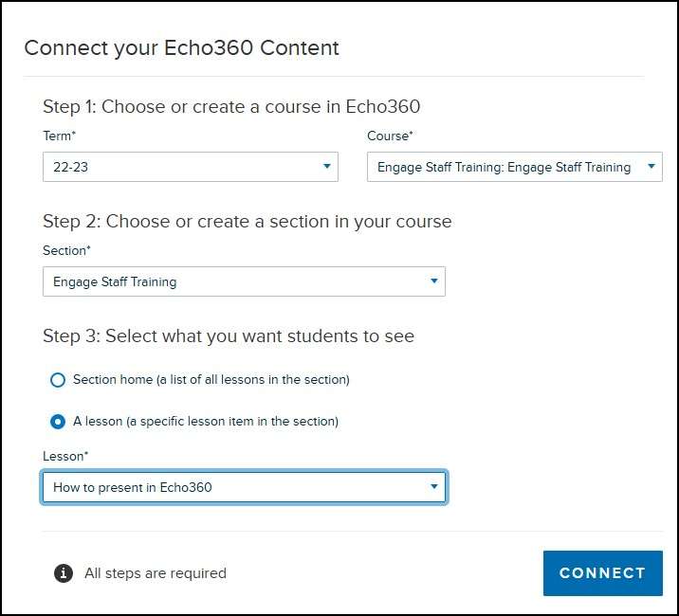Click the info icon beside All steps are required
679x616 pixels.
64,573
